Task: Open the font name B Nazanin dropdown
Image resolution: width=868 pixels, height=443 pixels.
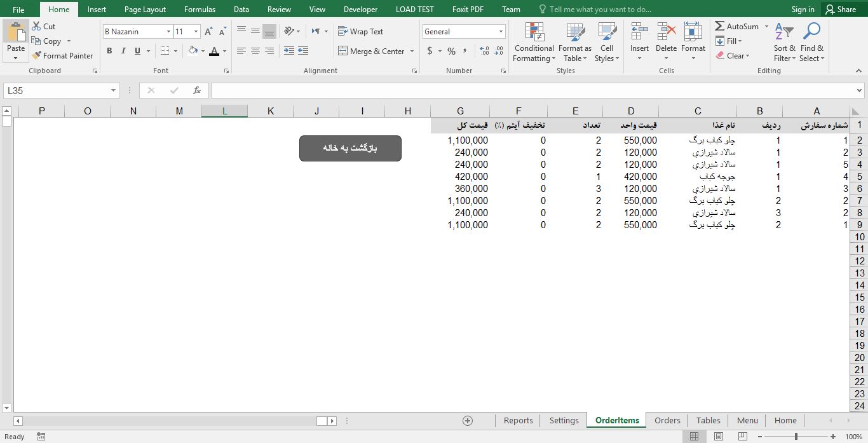Action: 168,31
